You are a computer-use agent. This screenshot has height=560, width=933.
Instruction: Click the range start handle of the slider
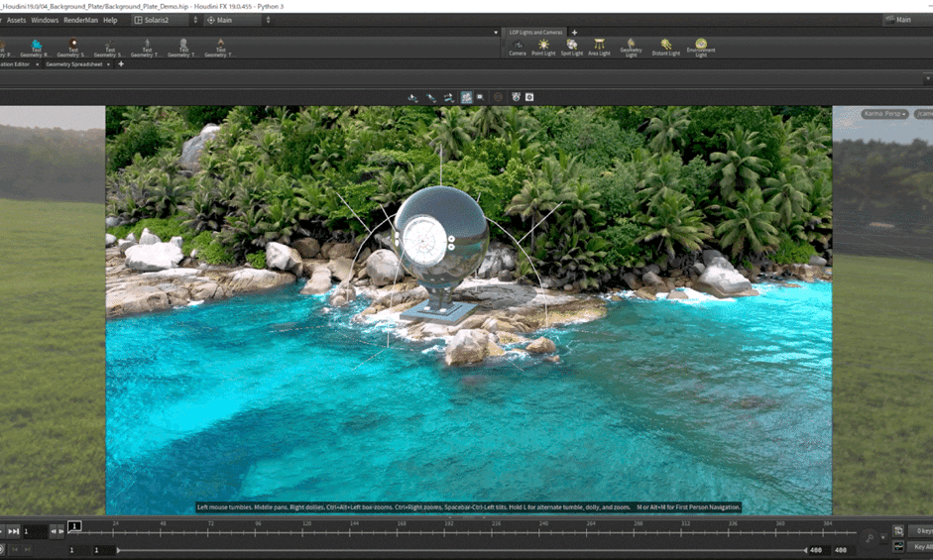coord(118,550)
